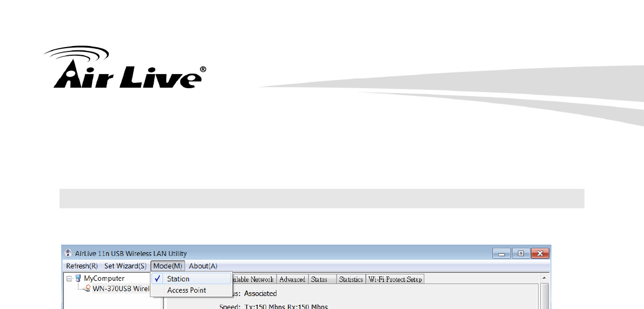Image resolution: width=644 pixels, height=309 pixels.
Task: Close the Mode(M) menu
Action: point(168,266)
